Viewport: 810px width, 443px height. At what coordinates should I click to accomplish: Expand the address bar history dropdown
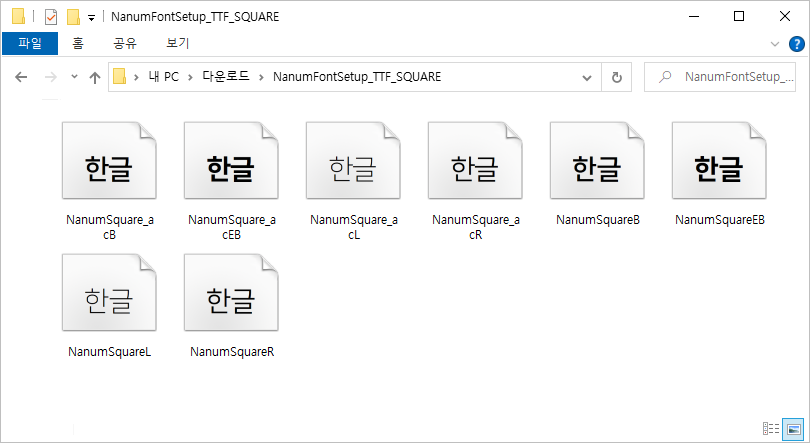587,78
